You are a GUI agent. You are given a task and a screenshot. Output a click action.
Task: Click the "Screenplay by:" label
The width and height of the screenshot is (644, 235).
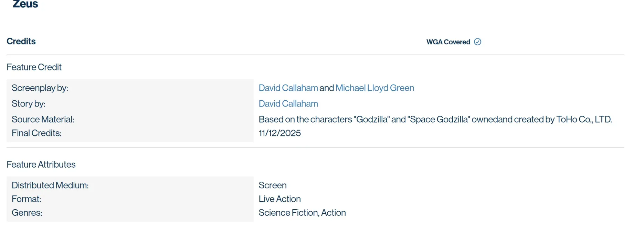40,88
